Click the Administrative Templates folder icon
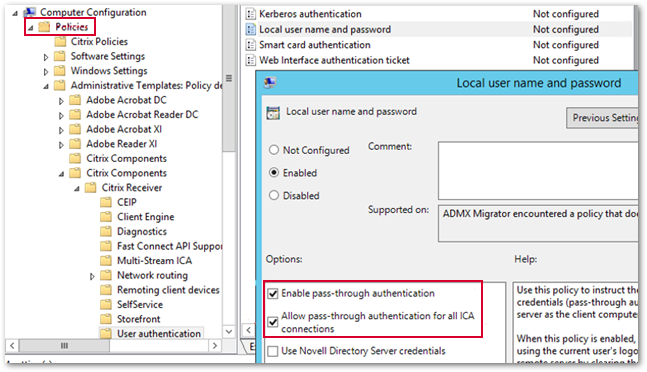The height and width of the screenshot is (372, 647). click(x=60, y=85)
